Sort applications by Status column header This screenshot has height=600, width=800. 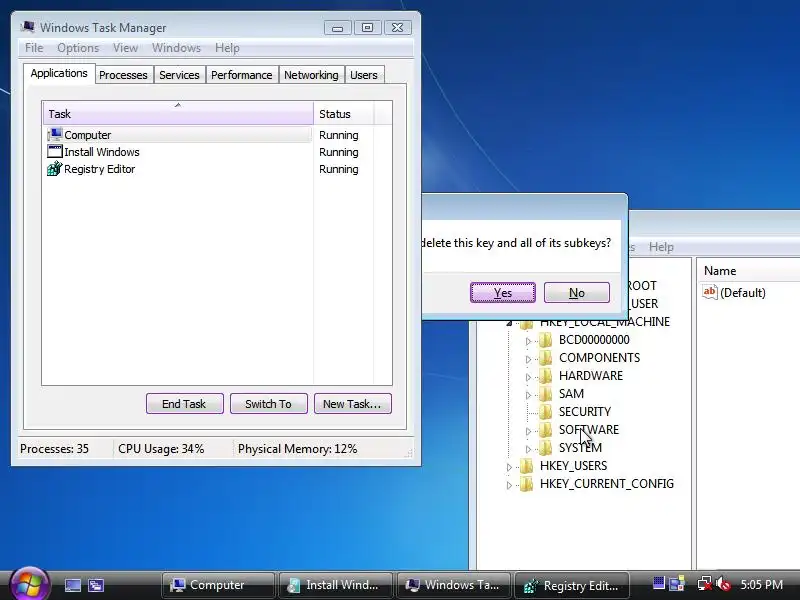344,114
